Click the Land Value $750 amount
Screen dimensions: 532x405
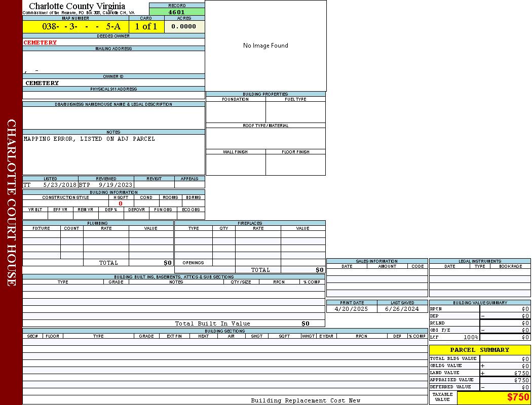(521, 373)
